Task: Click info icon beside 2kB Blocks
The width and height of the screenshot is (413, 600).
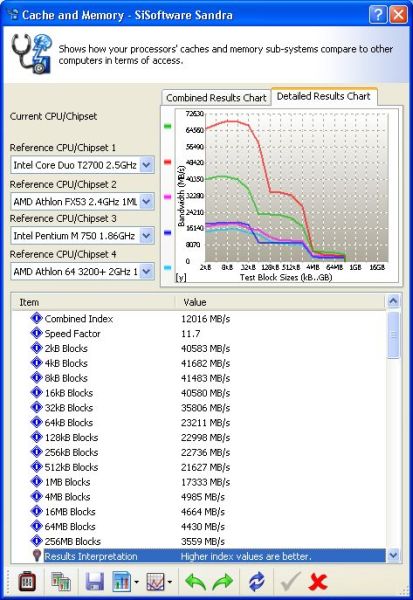Action: (x=36, y=348)
